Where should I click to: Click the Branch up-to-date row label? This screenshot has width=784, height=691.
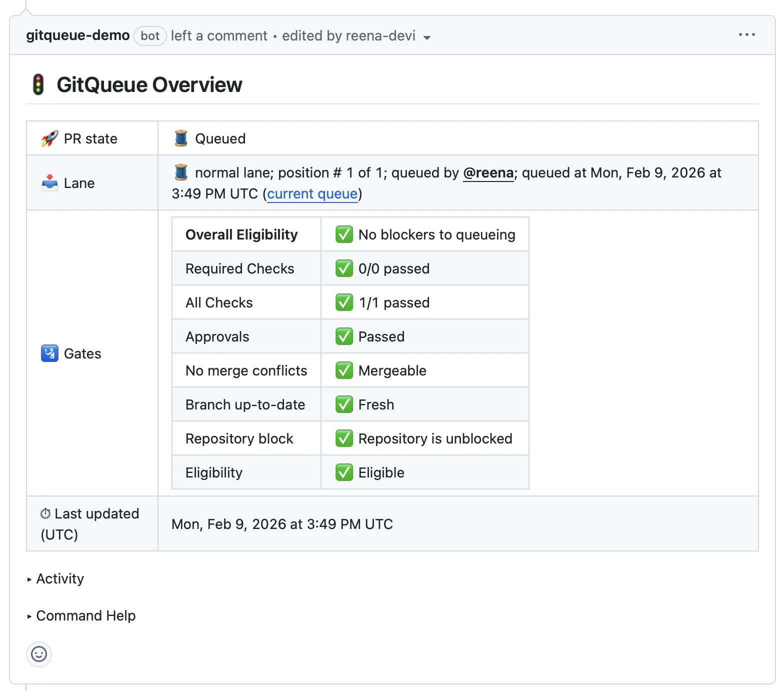[245, 404]
